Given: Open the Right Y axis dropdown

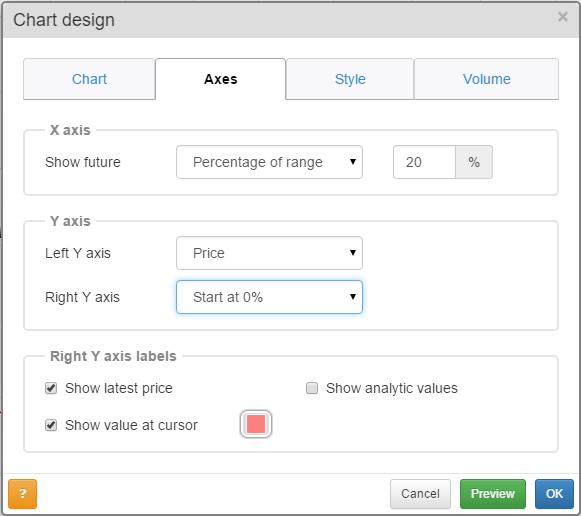Looking at the screenshot, I should (x=269, y=297).
